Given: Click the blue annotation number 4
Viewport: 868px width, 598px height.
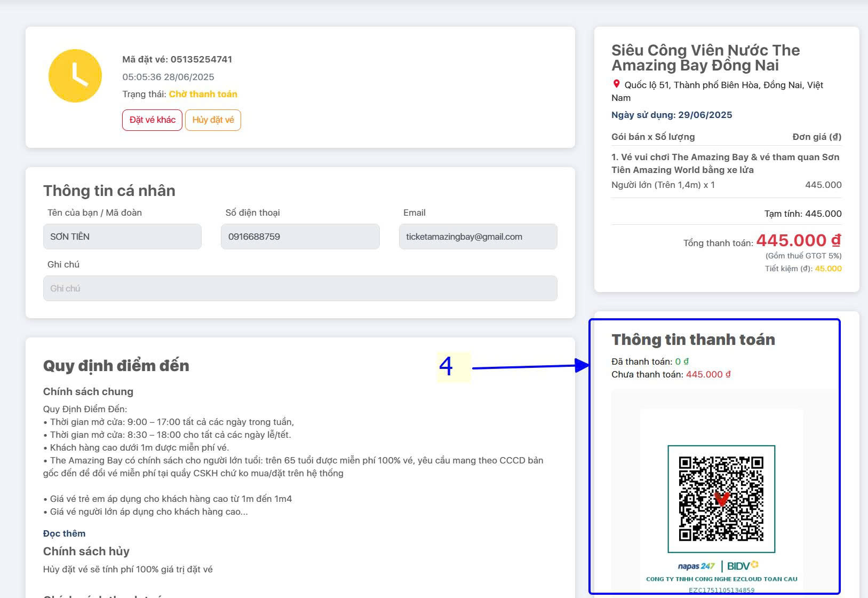Looking at the screenshot, I should (x=446, y=367).
